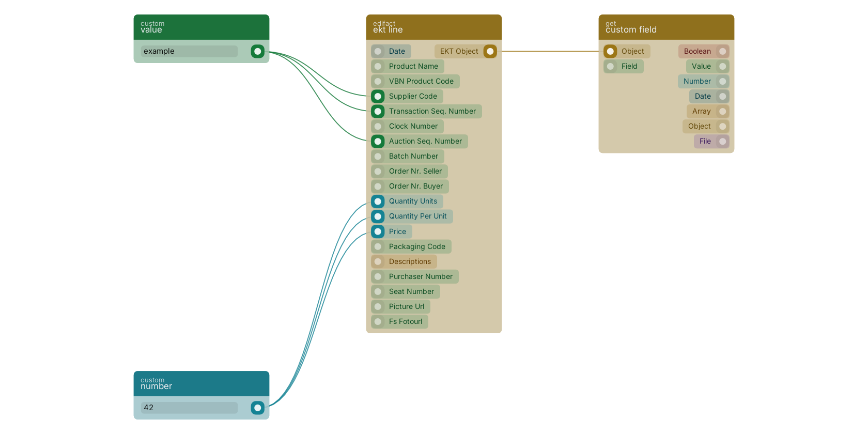
Task: Click the 'Price' label
Action: click(x=397, y=231)
